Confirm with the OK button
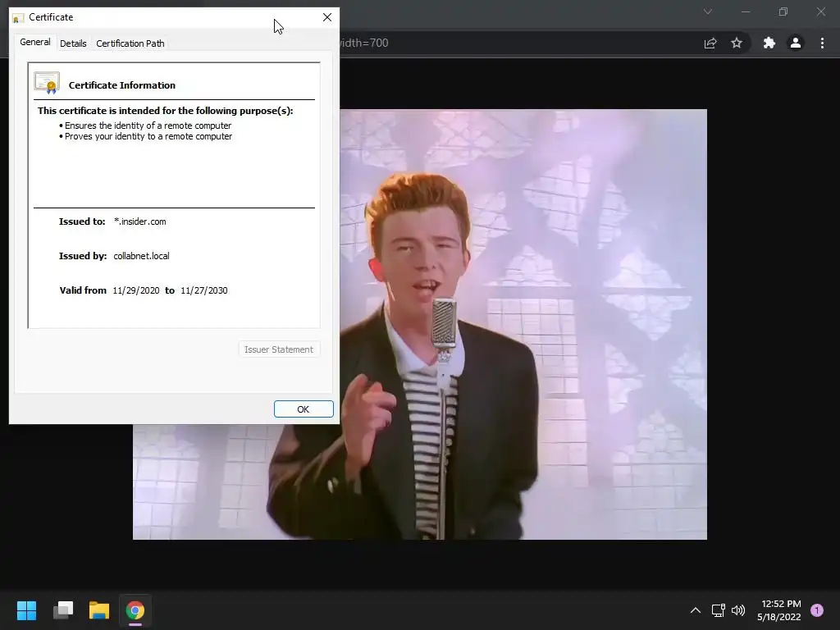 point(304,409)
